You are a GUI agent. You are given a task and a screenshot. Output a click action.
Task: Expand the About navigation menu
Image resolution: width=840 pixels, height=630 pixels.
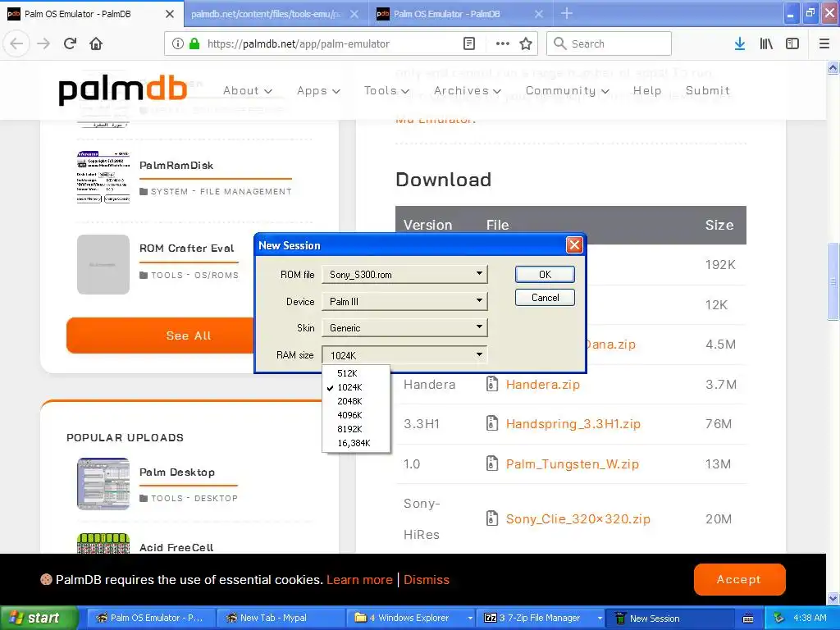pyautogui.click(x=248, y=90)
